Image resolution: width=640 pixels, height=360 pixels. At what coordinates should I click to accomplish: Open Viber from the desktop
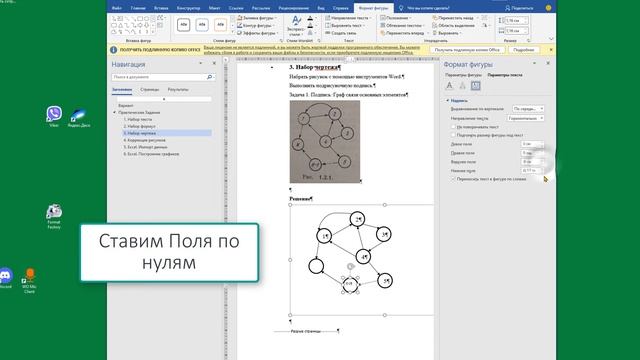54,116
